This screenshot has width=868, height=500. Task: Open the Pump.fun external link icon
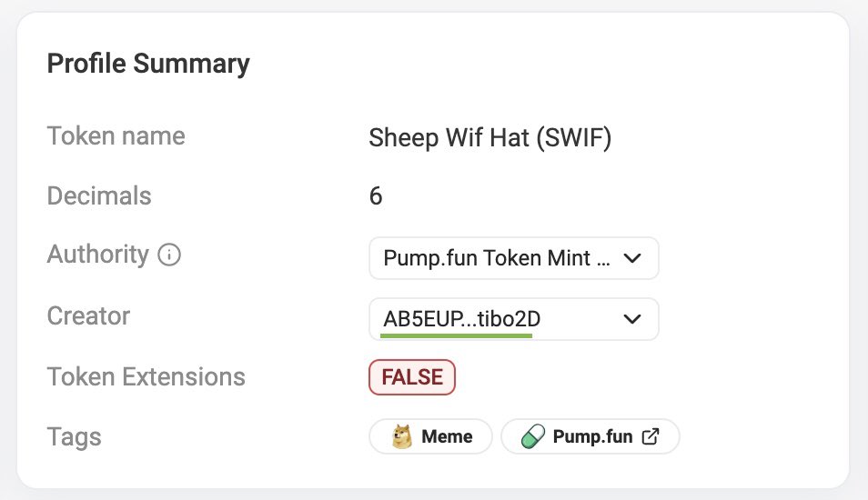(x=651, y=436)
